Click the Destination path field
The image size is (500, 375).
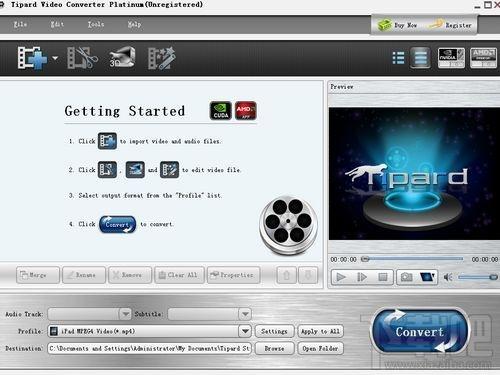(149, 348)
